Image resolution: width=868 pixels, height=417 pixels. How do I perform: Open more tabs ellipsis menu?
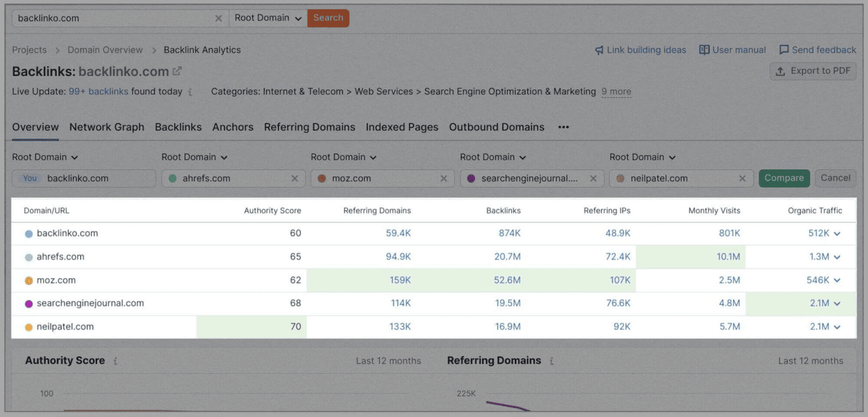click(x=564, y=127)
